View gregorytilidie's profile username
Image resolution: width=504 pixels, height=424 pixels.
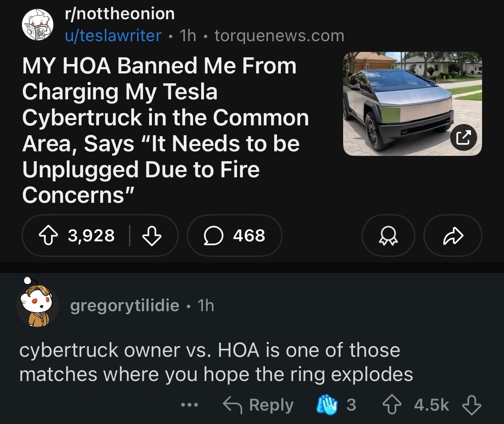coord(125,305)
